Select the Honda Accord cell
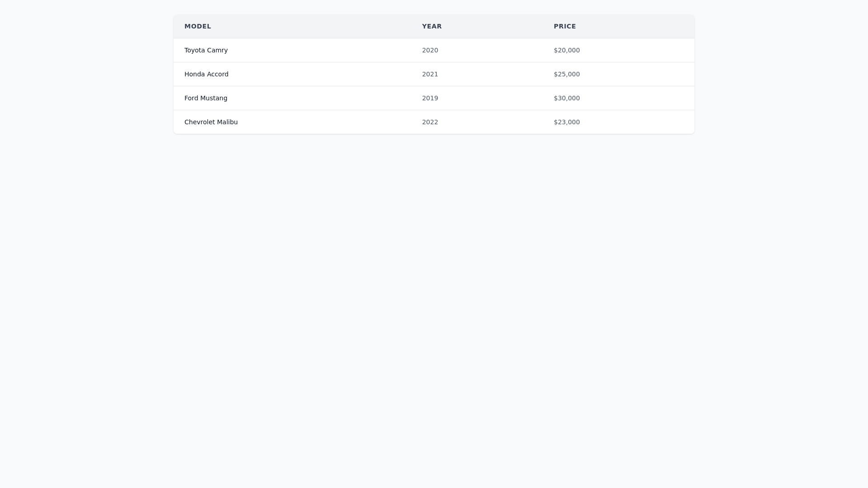This screenshot has height=488, width=868. pos(292,74)
